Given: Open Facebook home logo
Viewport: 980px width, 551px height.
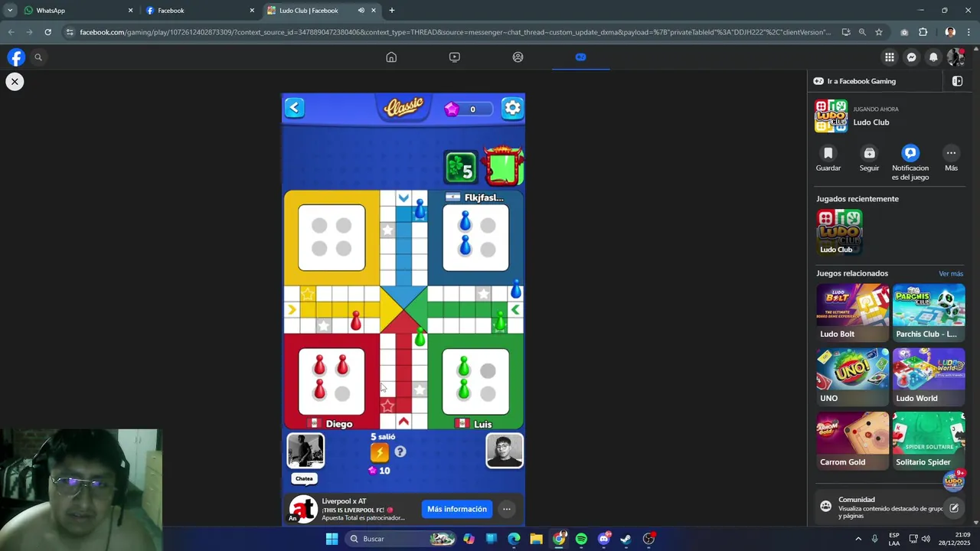Looking at the screenshot, I should point(16,57).
